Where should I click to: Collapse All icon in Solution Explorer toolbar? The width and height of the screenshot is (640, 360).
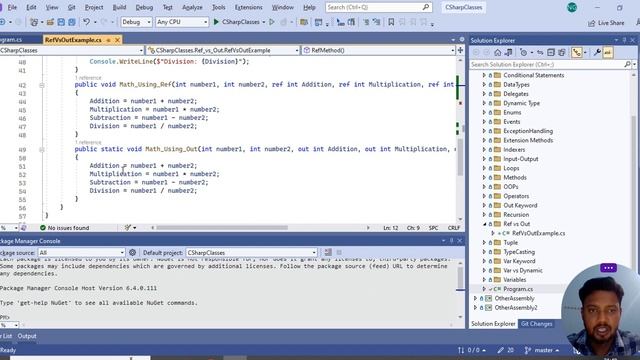pos(551,53)
